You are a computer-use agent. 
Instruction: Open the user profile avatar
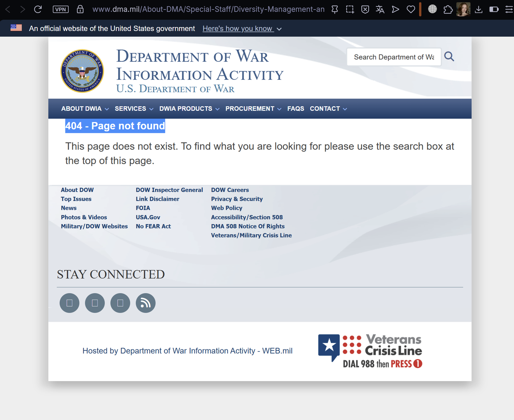pyautogui.click(x=463, y=9)
